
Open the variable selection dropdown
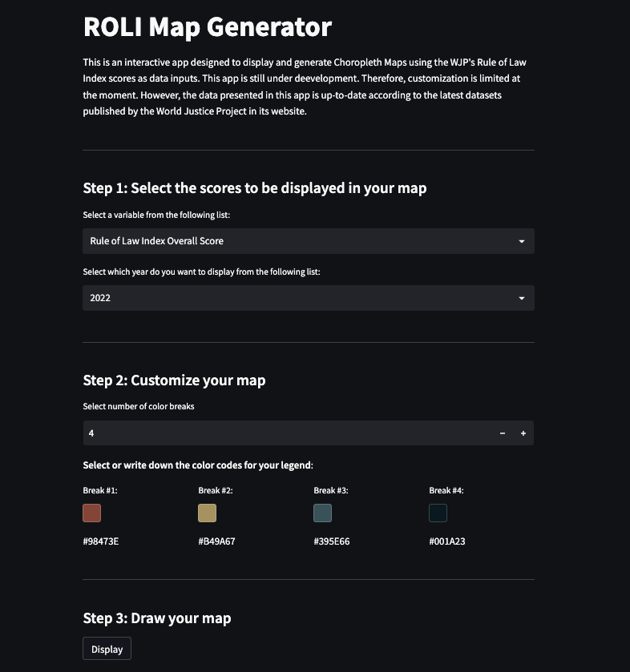309,241
